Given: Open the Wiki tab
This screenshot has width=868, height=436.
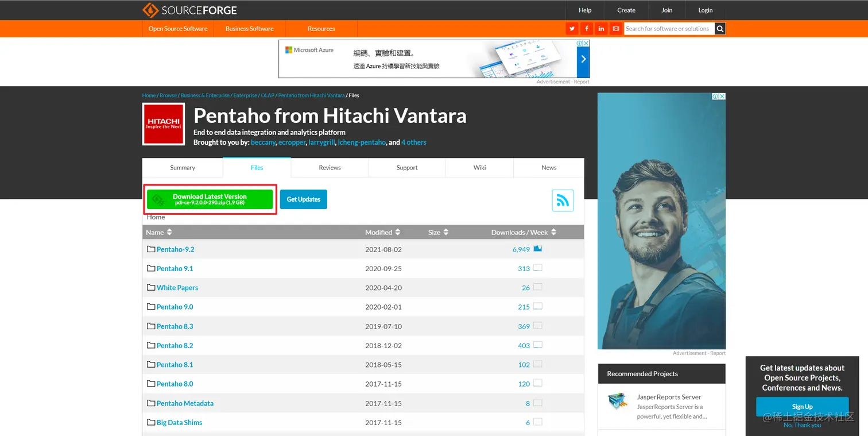Looking at the screenshot, I should (x=479, y=168).
